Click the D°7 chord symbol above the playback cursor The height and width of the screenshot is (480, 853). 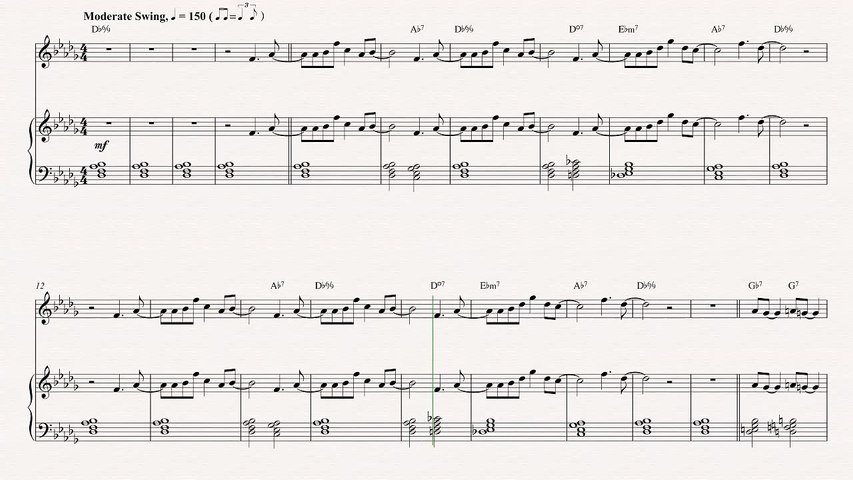coord(437,285)
